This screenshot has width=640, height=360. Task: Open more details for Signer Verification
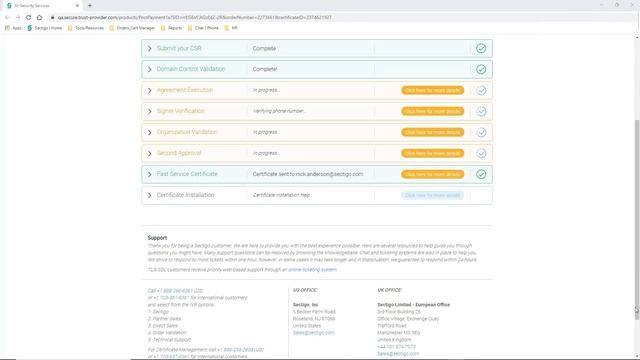click(x=432, y=111)
